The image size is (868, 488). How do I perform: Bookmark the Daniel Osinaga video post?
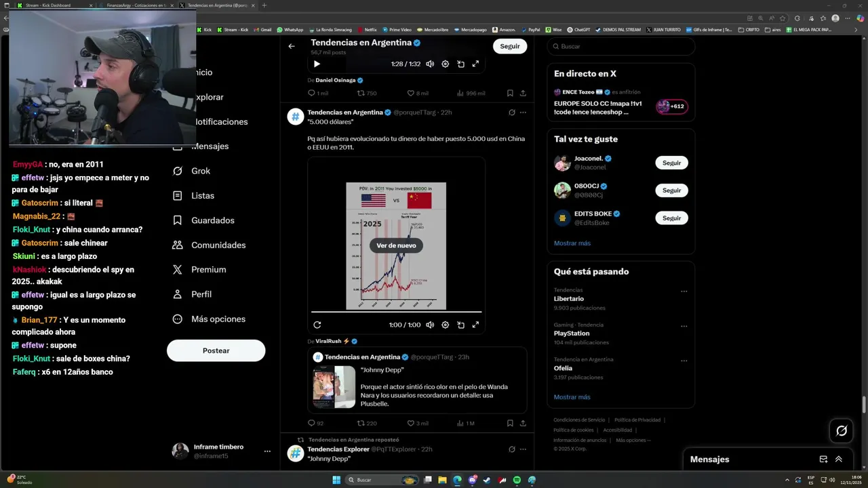(x=510, y=93)
